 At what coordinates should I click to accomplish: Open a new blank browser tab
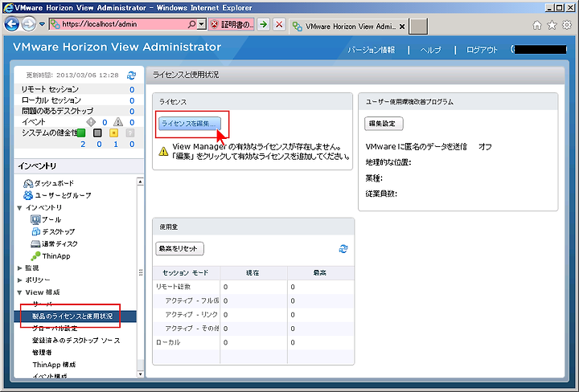[x=418, y=27]
